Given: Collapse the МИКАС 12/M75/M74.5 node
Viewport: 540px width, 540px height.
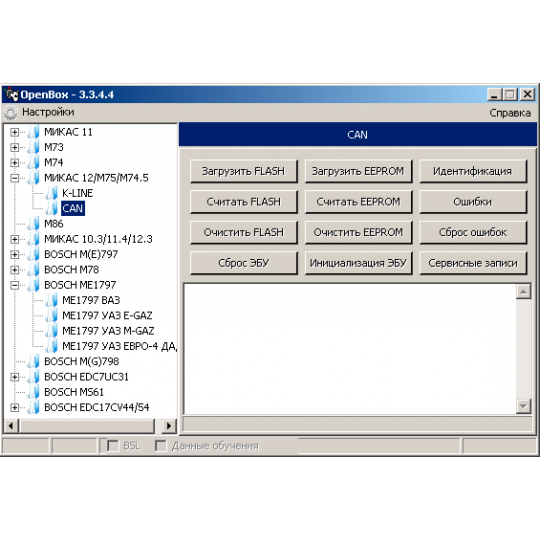Looking at the screenshot, I should [x=14, y=178].
